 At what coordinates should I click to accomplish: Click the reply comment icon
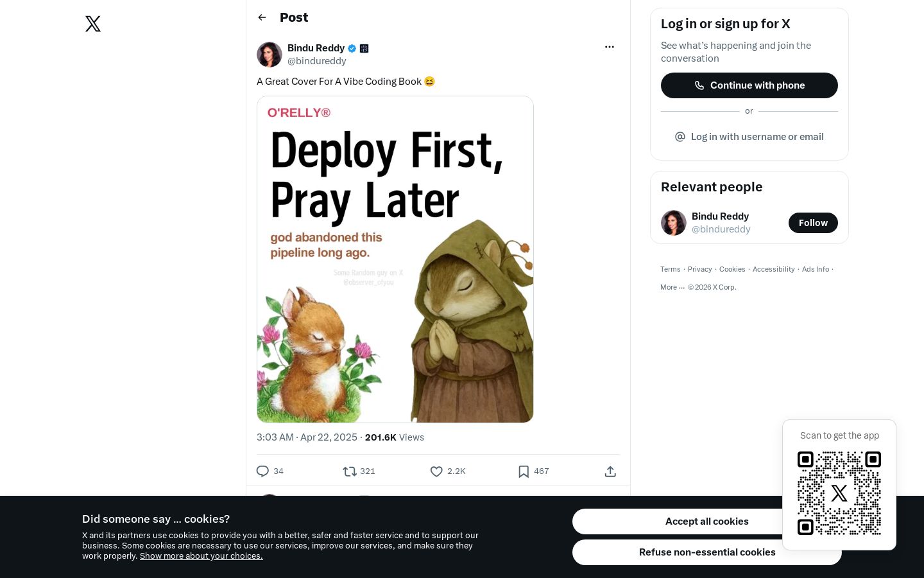[x=262, y=471]
